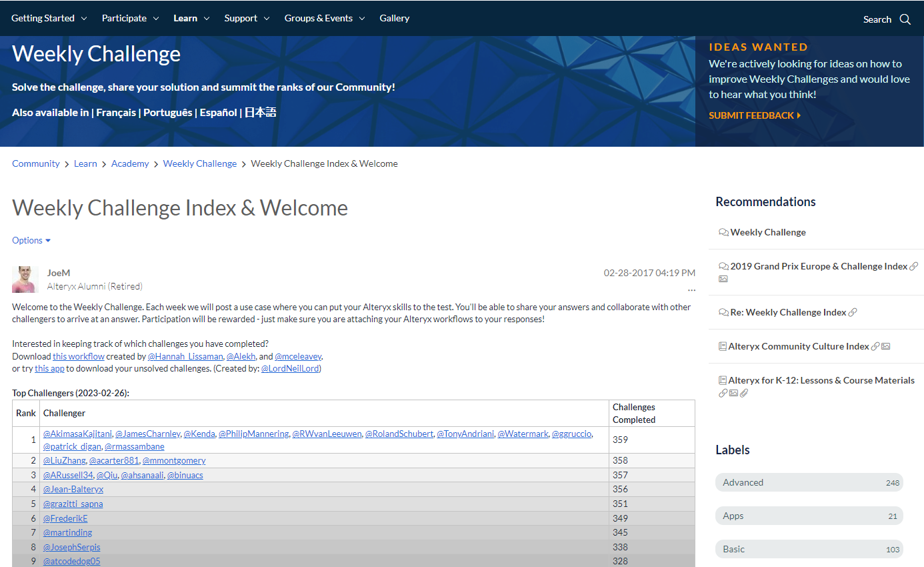Image resolution: width=924 pixels, height=567 pixels.
Task: Click the orange arrow next to Submit Feedback
Action: [x=799, y=115]
